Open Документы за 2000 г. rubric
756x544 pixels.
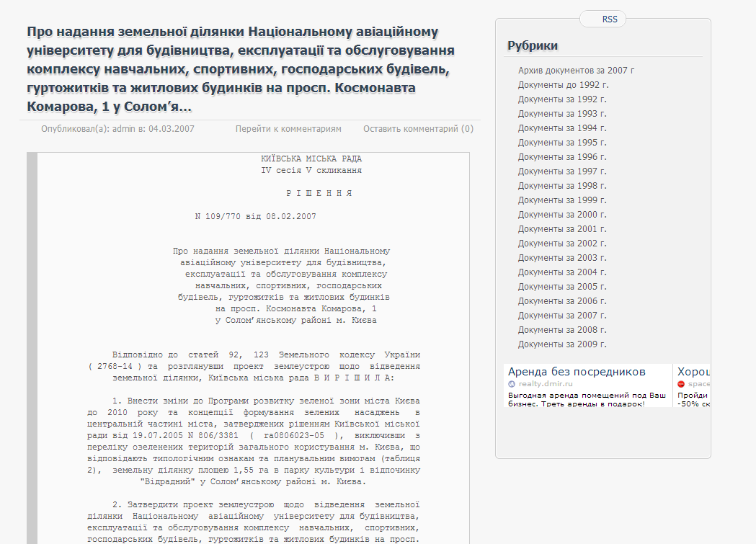[562, 215]
